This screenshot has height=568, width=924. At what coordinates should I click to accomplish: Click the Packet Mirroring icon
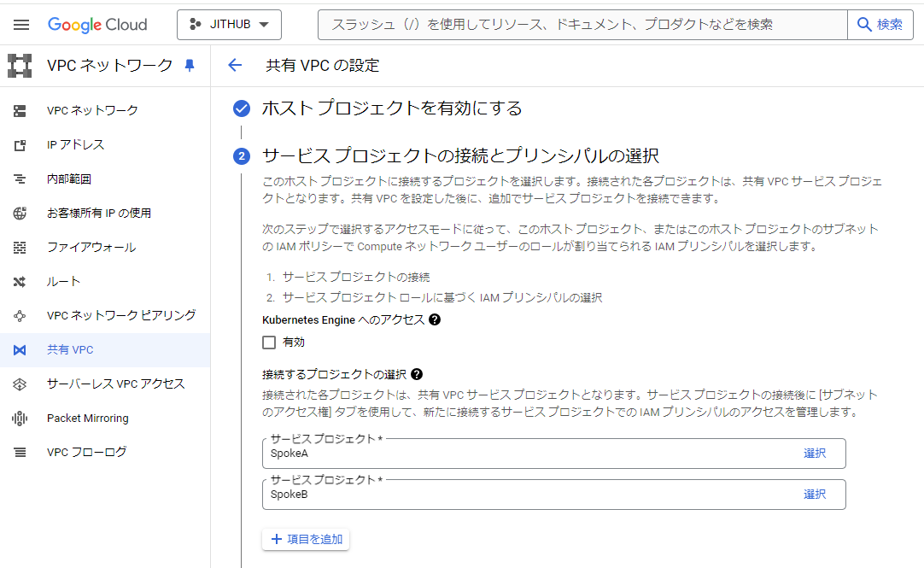point(20,419)
